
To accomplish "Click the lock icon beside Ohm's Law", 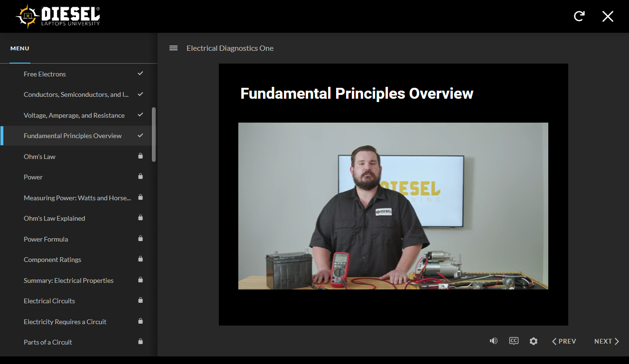I will (141, 156).
